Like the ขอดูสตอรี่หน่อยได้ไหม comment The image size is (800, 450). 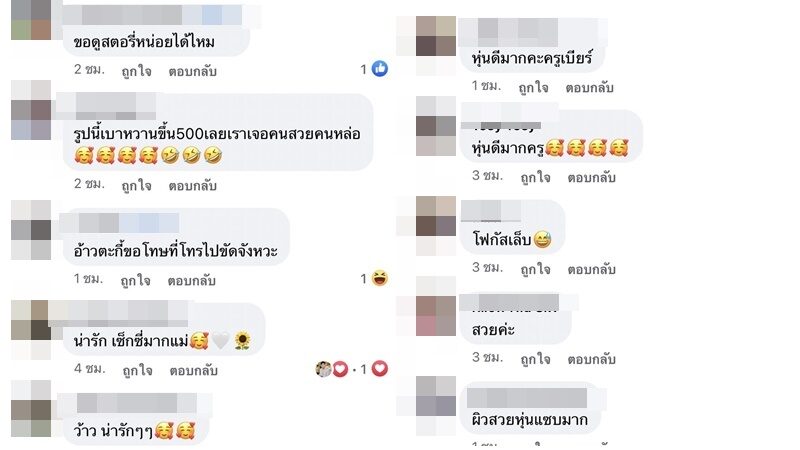click(x=136, y=71)
